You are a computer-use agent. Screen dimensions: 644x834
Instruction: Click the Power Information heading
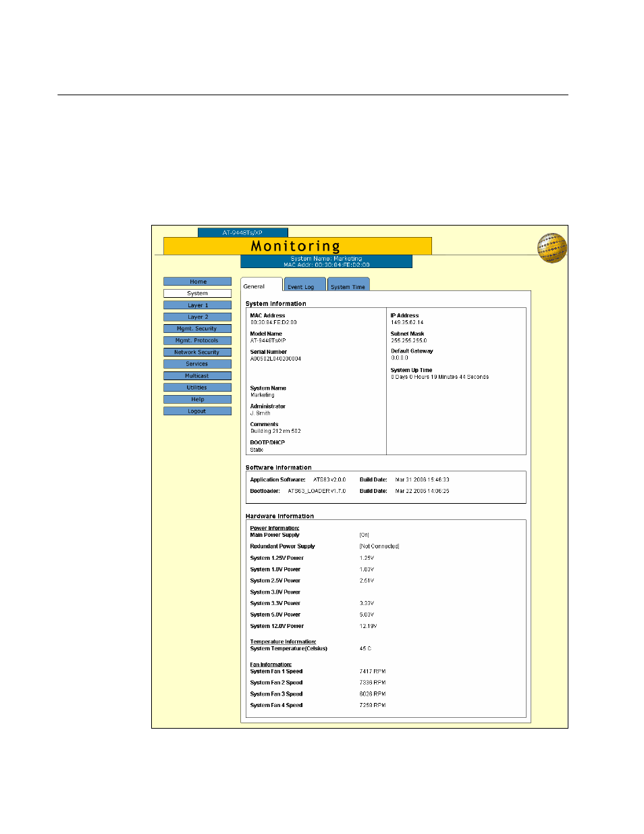(x=275, y=528)
